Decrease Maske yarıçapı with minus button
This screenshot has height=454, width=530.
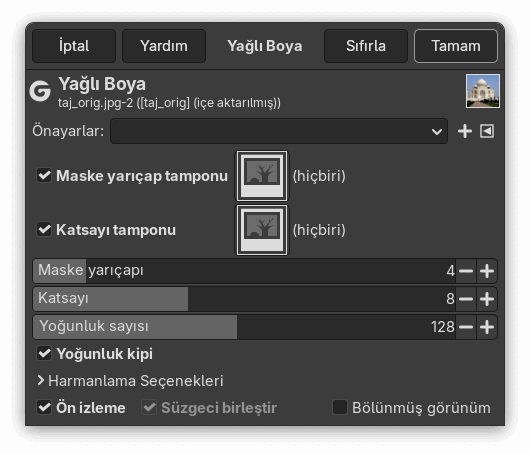point(466,271)
